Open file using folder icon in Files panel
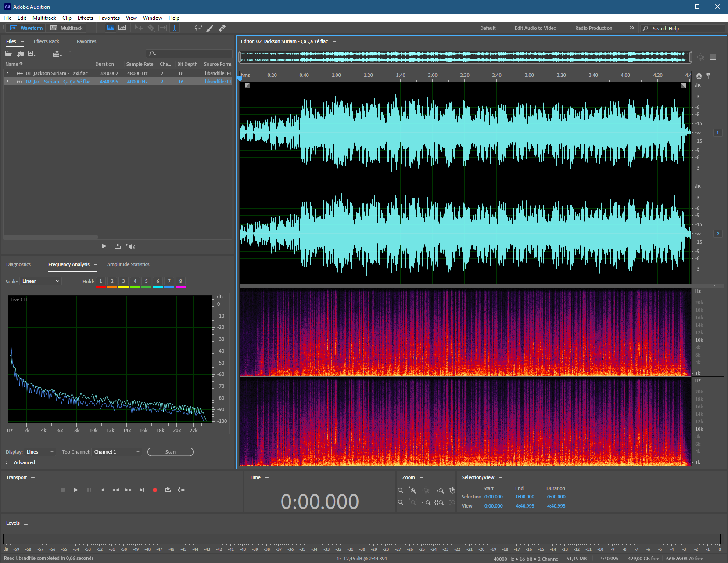This screenshot has height=563, width=728. [x=8, y=54]
